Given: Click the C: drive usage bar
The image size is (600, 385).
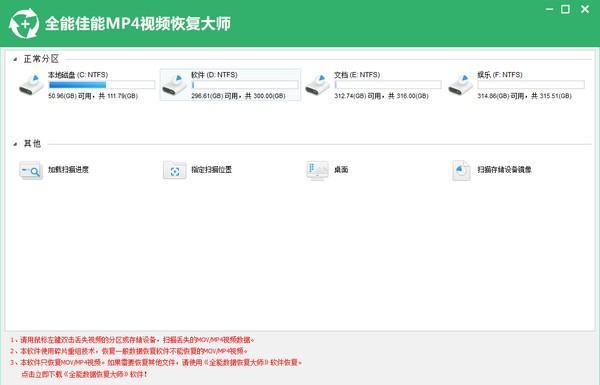Looking at the screenshot, I should pyautogui.click(x=102, y=85).
